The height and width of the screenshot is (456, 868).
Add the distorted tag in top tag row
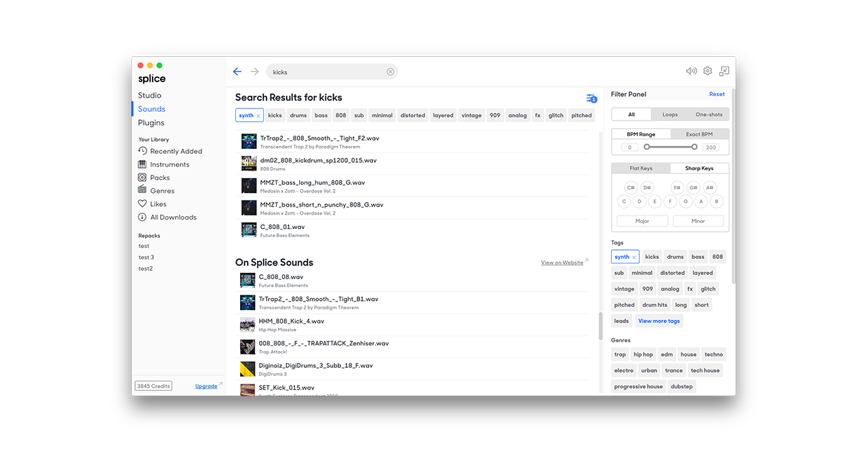point(413,115)
